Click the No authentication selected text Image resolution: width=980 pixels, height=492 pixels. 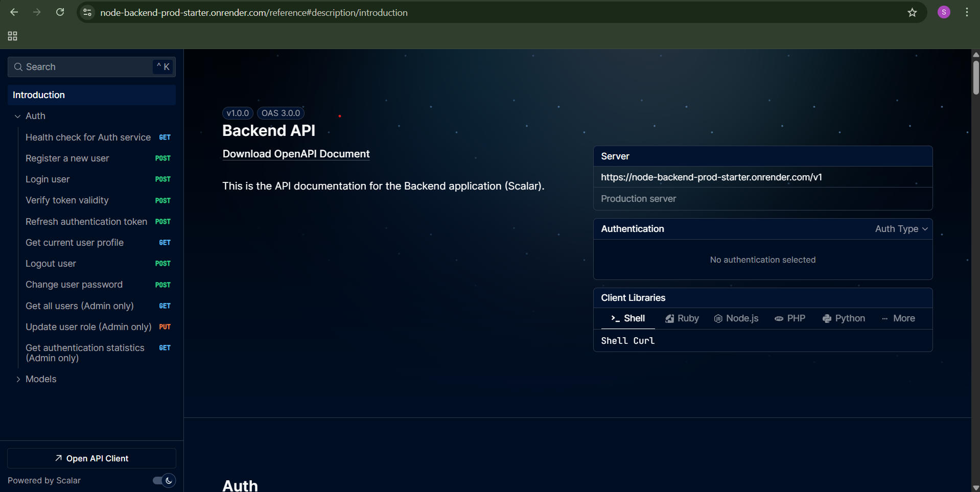762,260
